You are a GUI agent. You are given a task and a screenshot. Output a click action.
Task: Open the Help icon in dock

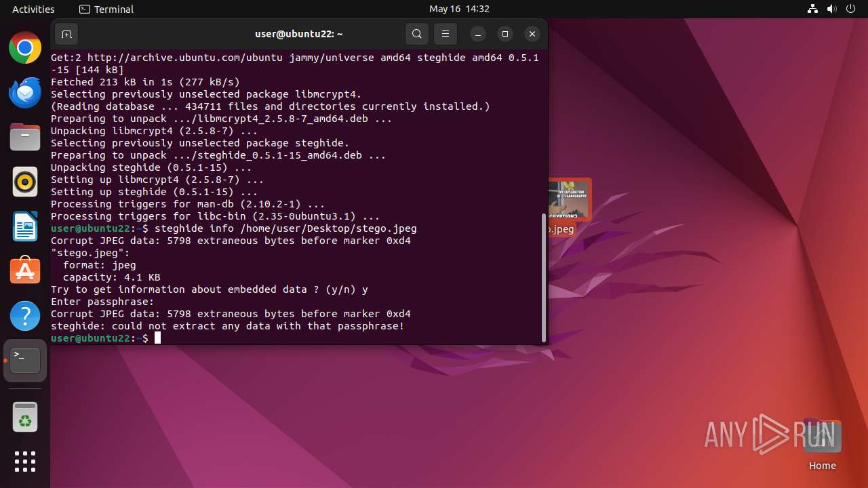25,316
